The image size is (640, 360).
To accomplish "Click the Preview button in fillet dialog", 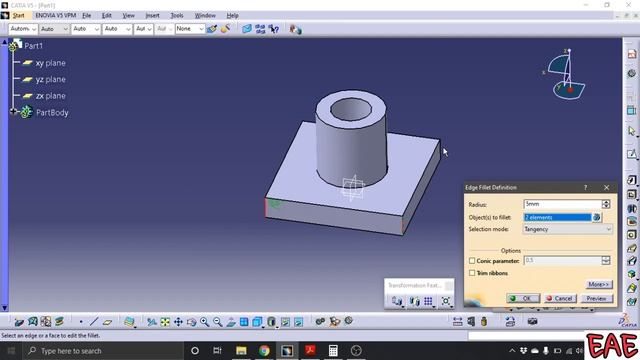I will pos(596,298).
